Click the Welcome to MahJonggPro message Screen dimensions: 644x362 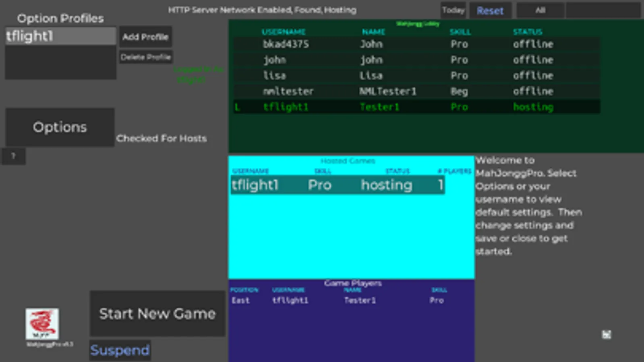click(529, 206)
